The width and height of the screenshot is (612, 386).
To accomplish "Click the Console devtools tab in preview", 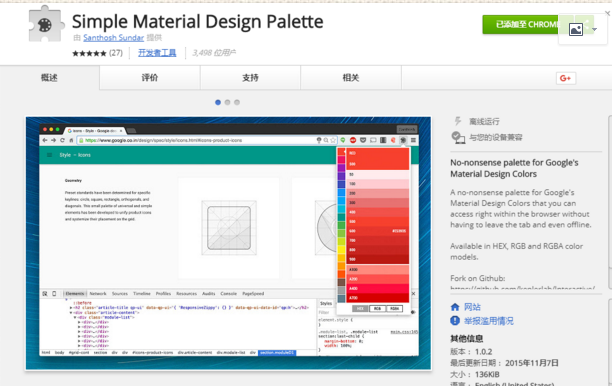I will (x=228, y=294).
